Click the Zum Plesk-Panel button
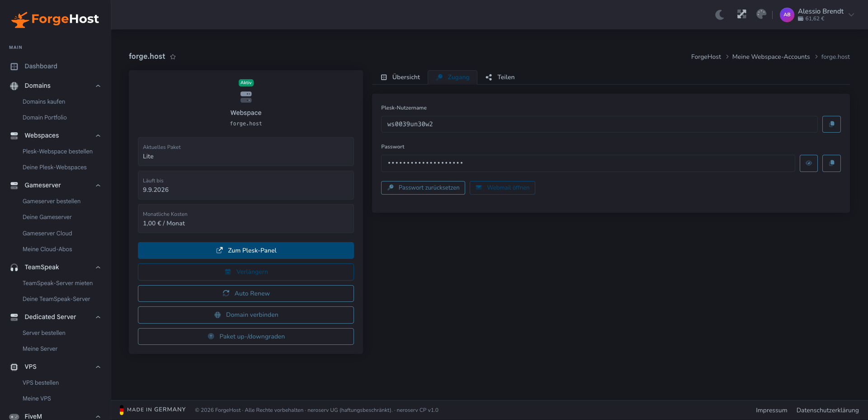The width and height of the screenshot is (868, 420). coord(246,251)
